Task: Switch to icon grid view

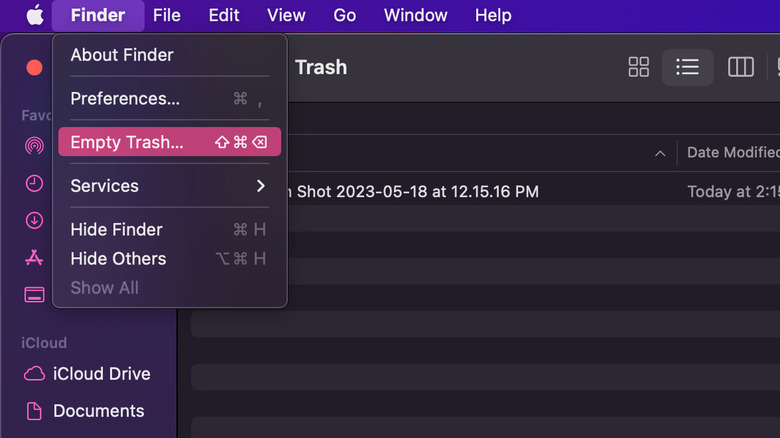Action: 638,67
